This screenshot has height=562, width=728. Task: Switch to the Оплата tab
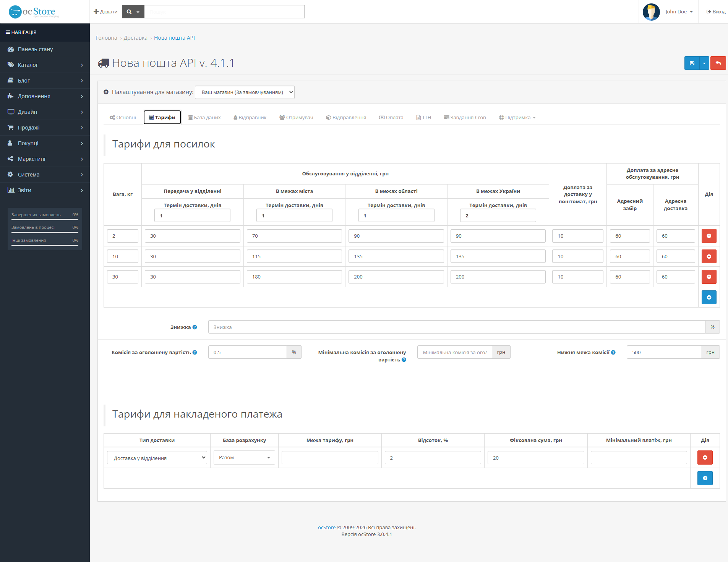[391, 117]
